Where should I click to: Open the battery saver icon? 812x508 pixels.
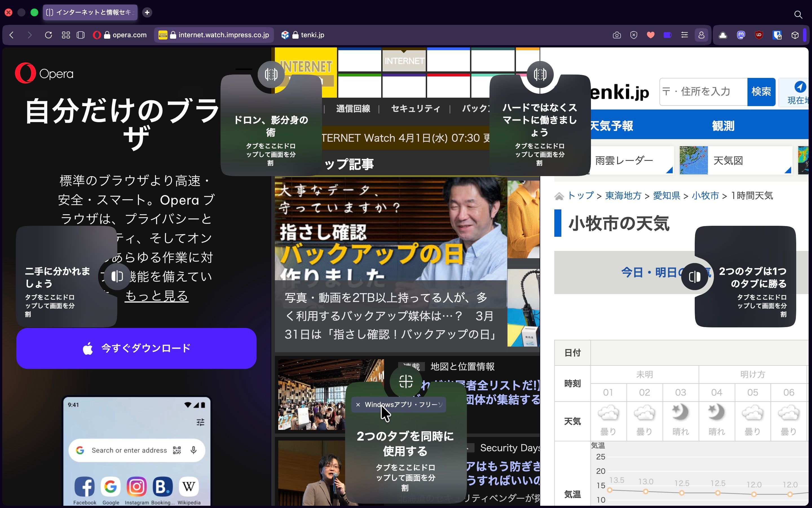(667, 35)
